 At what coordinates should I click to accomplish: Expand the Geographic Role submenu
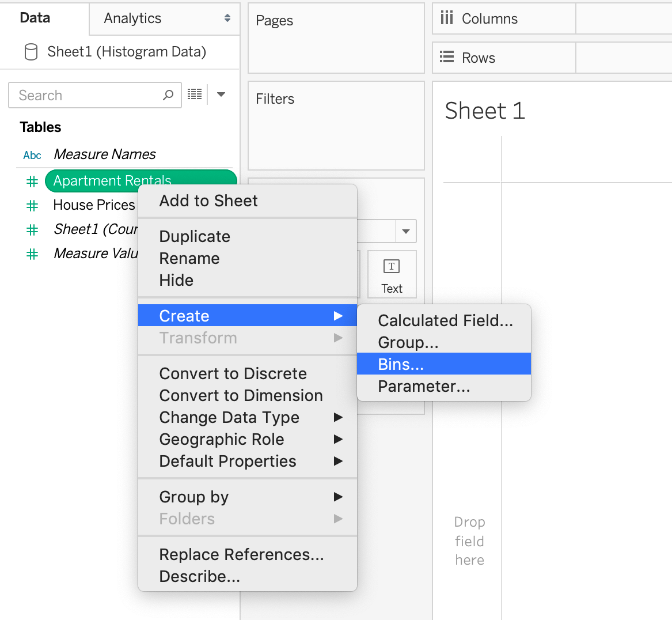click(x=338, y=439)
